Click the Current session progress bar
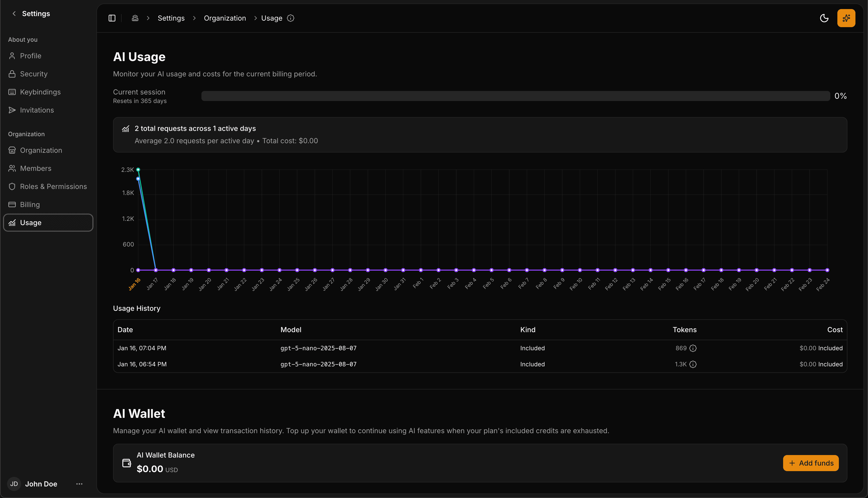 [513, 96]
